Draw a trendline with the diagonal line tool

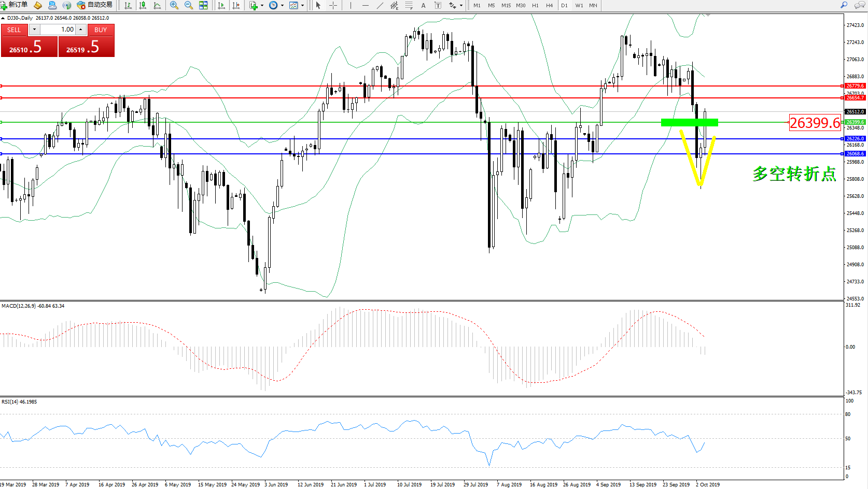(x=380, y=5)
